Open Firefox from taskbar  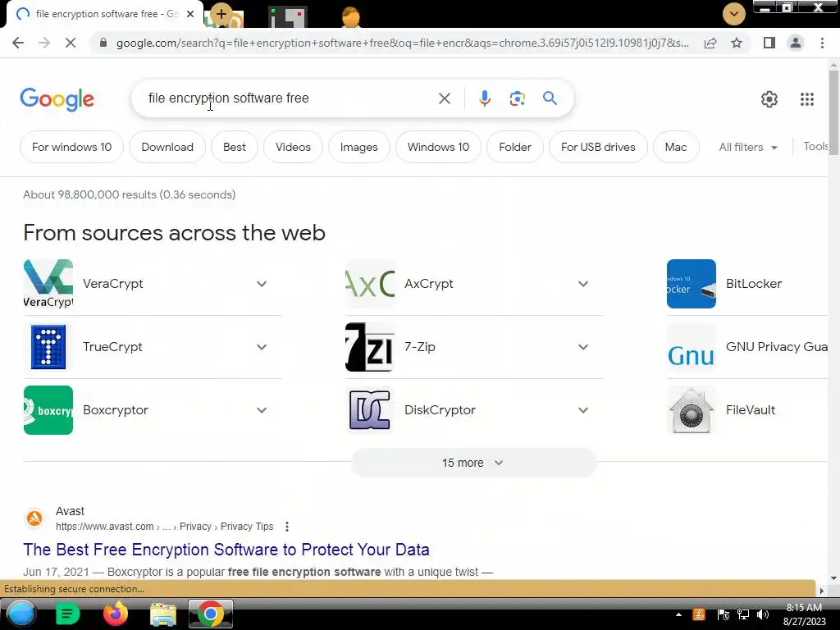coord(115,614)
